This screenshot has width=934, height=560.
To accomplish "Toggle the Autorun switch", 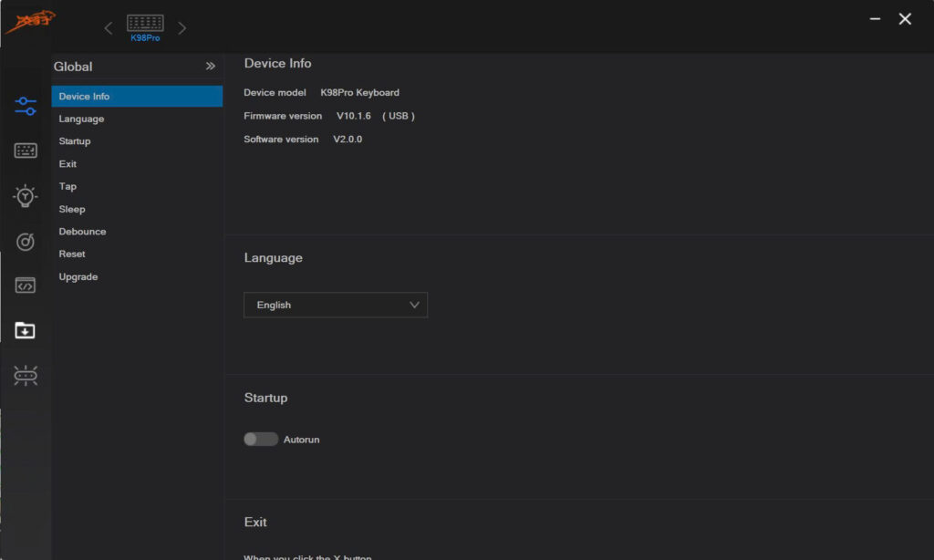I will 261,439.
